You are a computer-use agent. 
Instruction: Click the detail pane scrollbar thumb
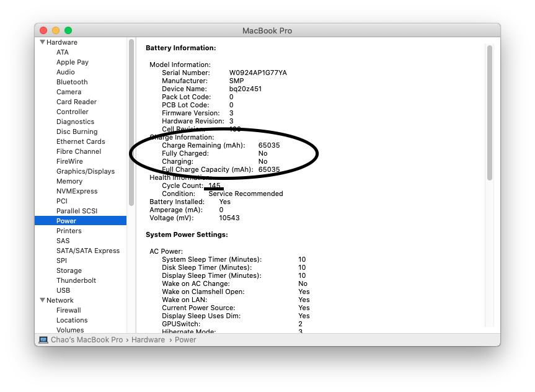490,113
